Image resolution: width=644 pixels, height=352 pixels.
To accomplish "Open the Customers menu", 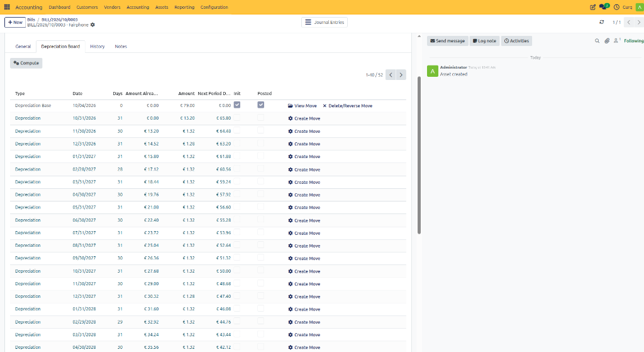I will tap(87, 7).
